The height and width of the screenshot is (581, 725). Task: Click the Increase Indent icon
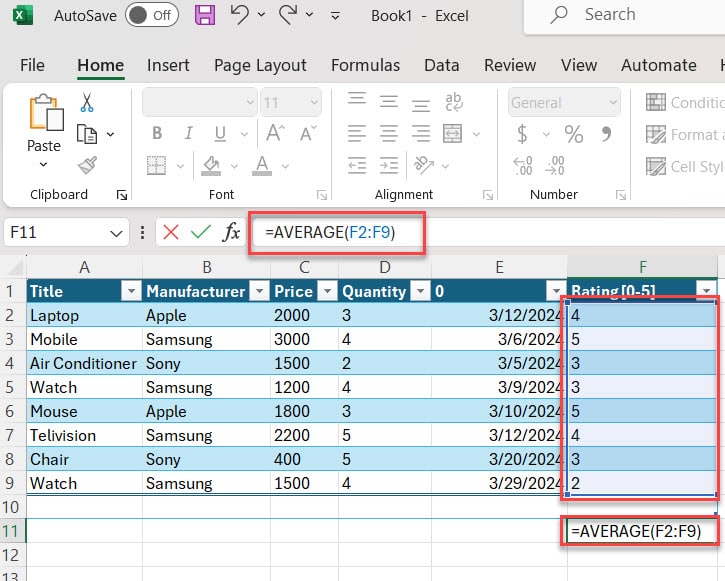(389, 165)
